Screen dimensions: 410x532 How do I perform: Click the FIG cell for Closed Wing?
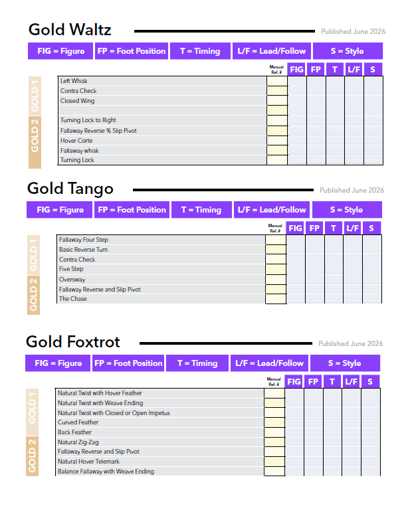[x=297, y=101]
